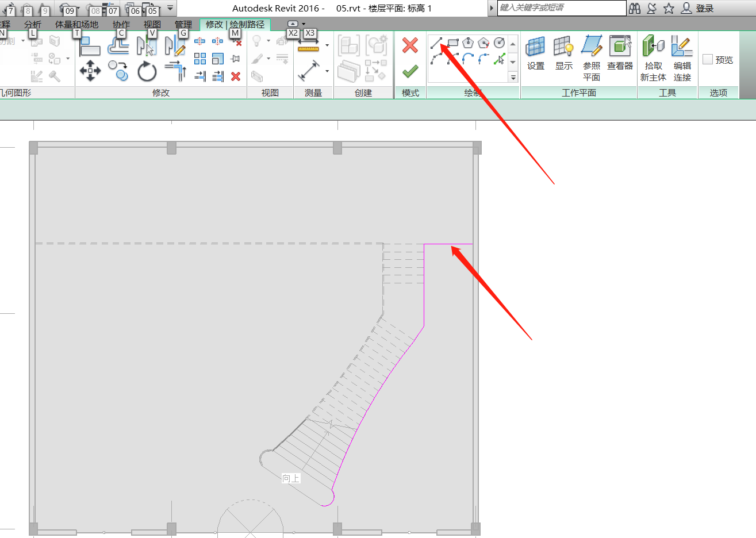
Task: Choose the Rectangle draw tool
Action: tap(453, 43)
